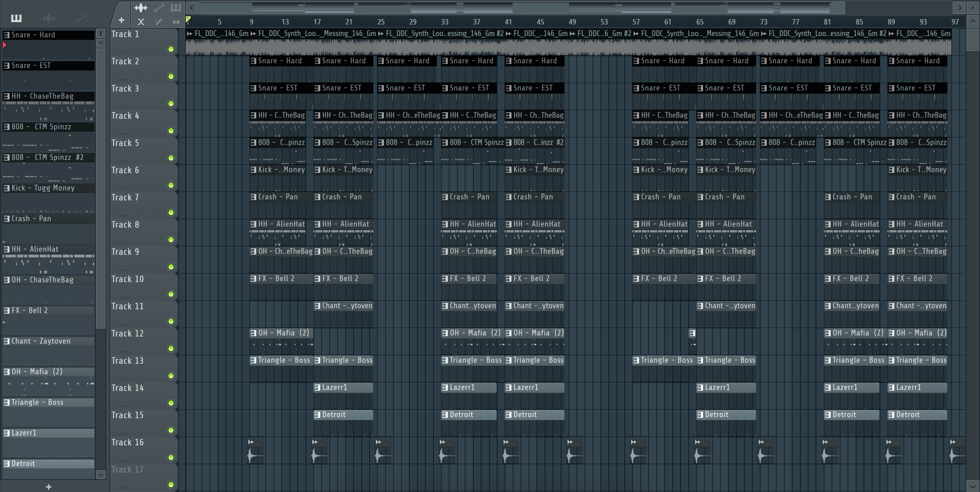Click the curve icon in playlist header
The image size is (980, 492).
pos(159,22)
